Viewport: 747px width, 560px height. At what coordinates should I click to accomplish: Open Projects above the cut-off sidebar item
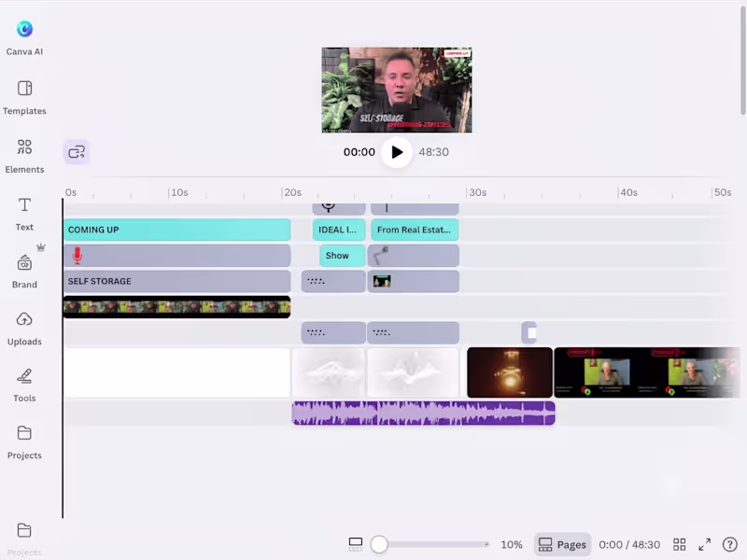pos(24,442)
